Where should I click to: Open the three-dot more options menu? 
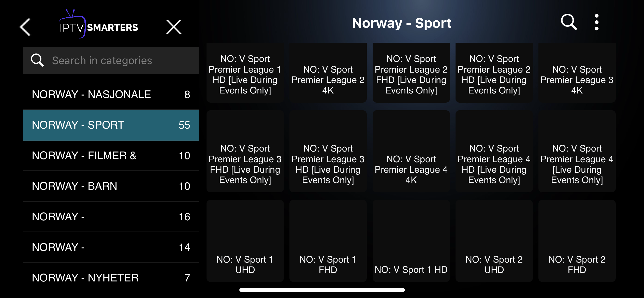(x=596, y=22)
